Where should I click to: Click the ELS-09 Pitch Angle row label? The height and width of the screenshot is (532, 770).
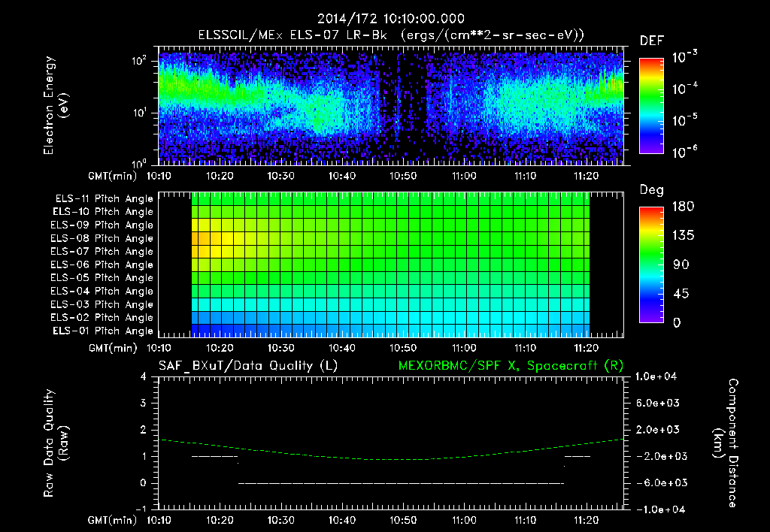tap(102, 225)
